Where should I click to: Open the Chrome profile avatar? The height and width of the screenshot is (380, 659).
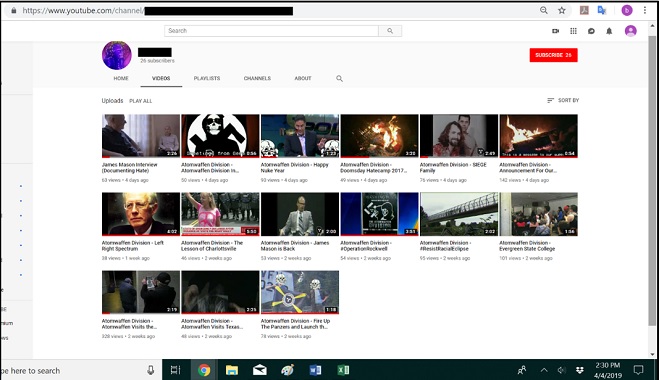pyautogui.click(x=627, y=11)
